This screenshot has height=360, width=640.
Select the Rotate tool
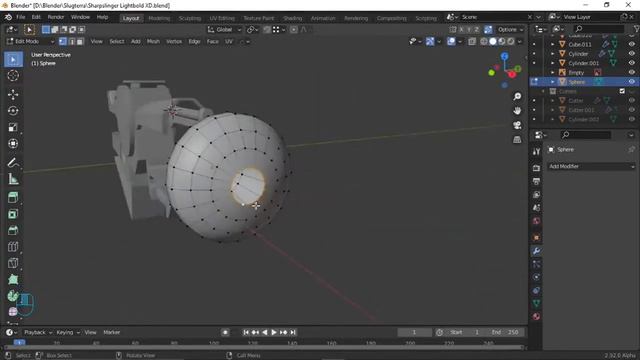pyautogui.click(x=13, y=111)
